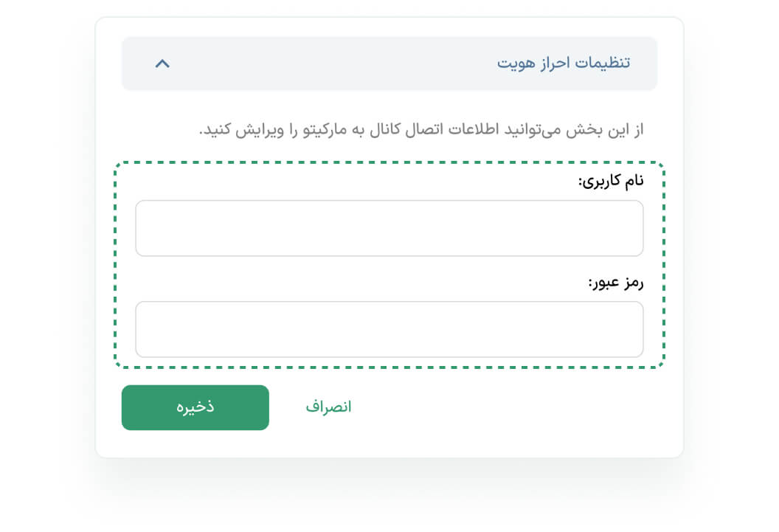Save the channel connection credentials

195,407
